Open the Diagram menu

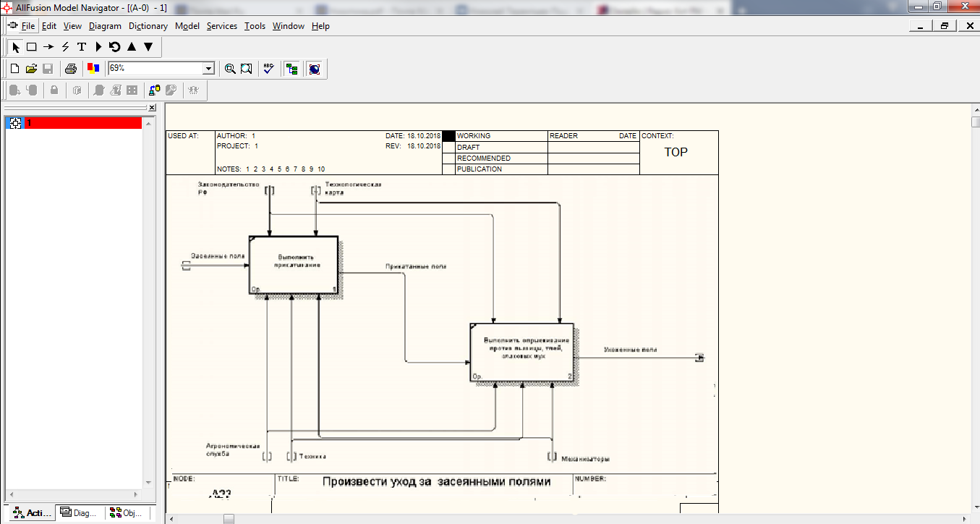coord(105,26)
